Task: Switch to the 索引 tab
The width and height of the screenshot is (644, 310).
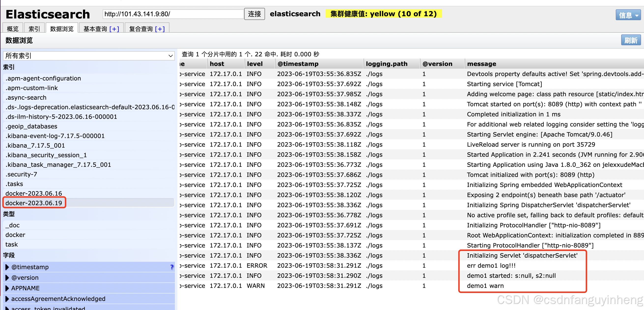Action: coord(34,29)
